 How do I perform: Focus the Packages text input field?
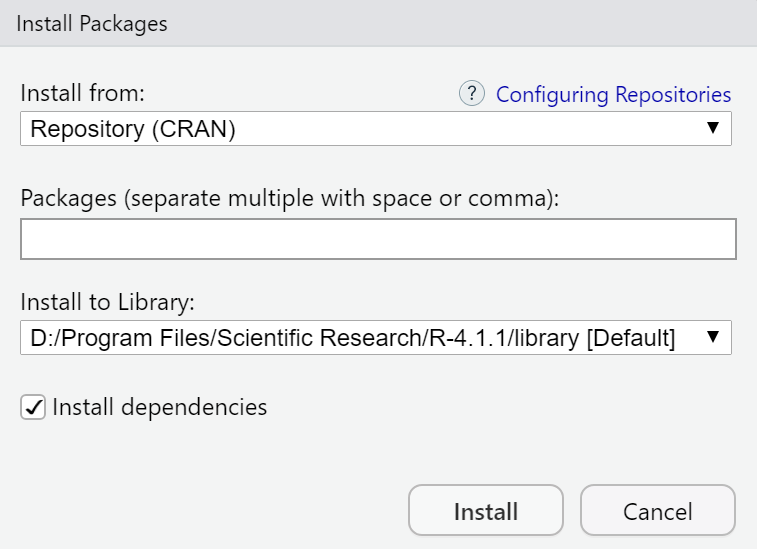(378, 240)
